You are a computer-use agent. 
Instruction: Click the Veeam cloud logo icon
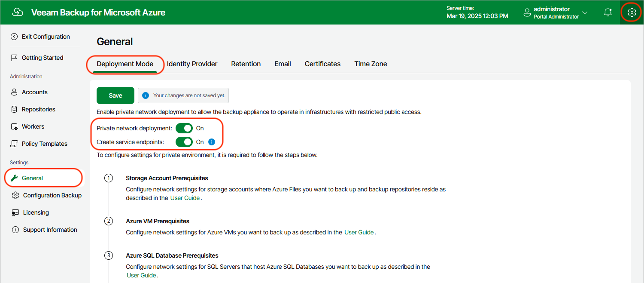18,12
